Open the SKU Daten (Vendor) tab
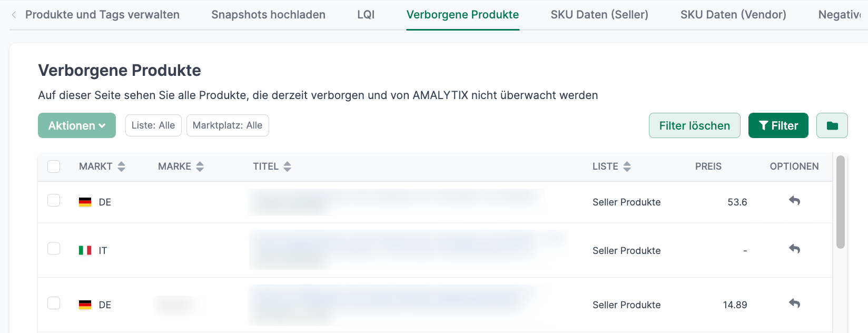Screen dimensions: 868x333 point(733,15)
